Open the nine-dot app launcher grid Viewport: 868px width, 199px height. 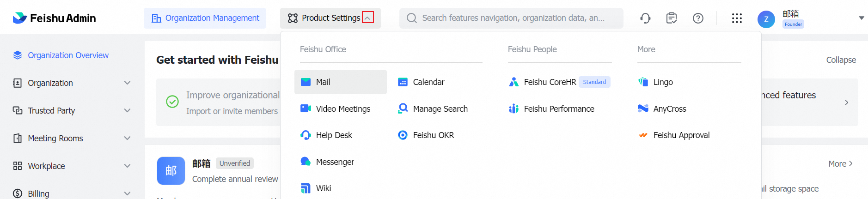pyautogui.click(x=737, y=18)
